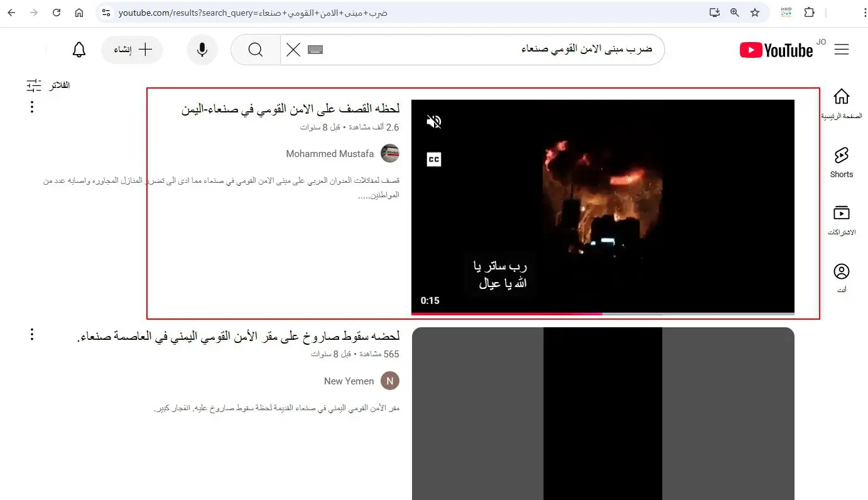Clear the search query with X
868x500 pixels.
[x=293, y=50]
